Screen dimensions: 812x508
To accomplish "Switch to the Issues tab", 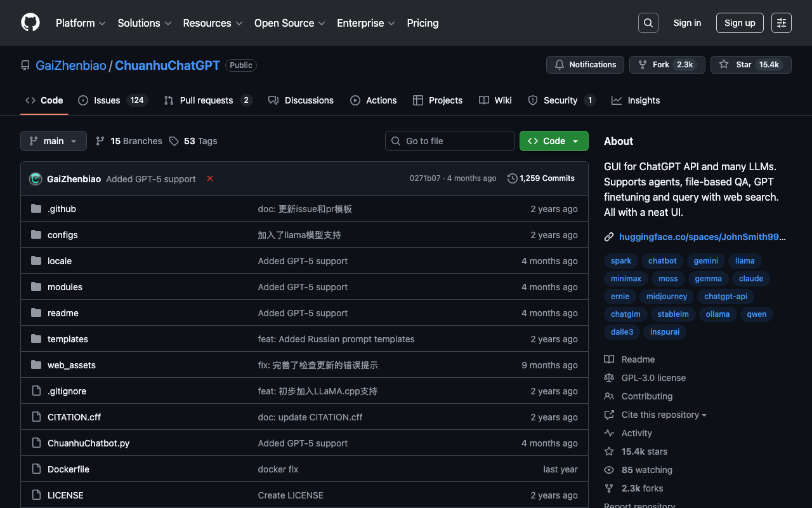I will point(107,100).
